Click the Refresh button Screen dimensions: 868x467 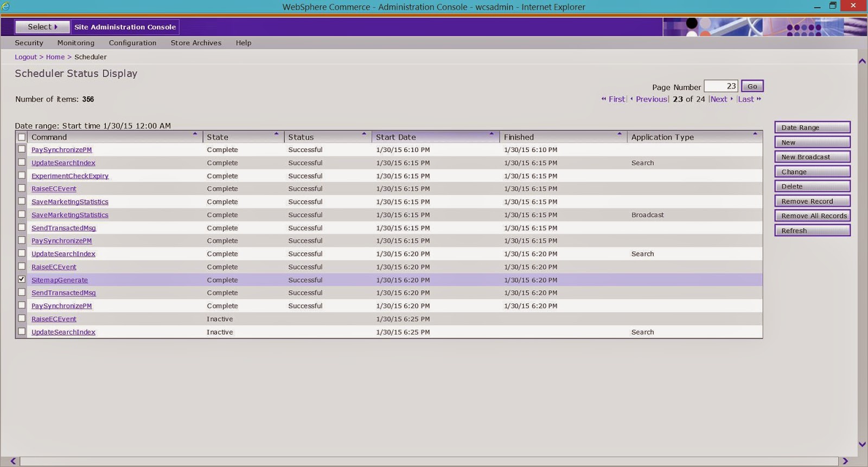812,230
